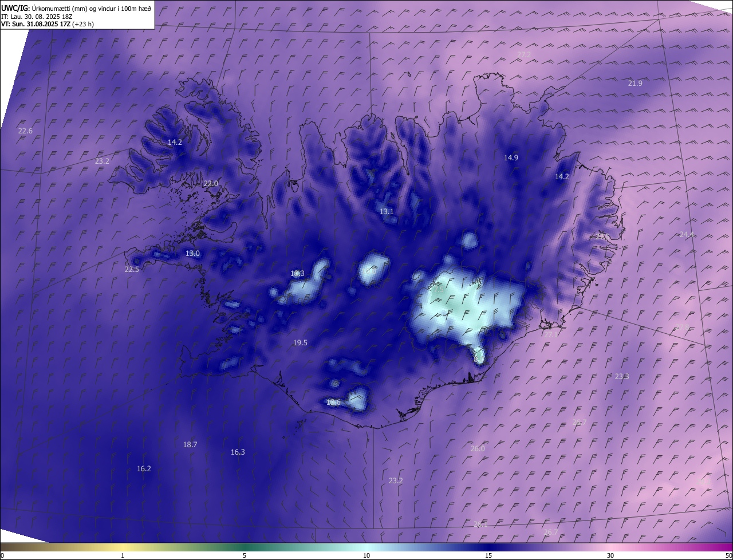Click the '5' tick on the color scale
This screenshot has height=560, width=733.
tap(245, 555)
